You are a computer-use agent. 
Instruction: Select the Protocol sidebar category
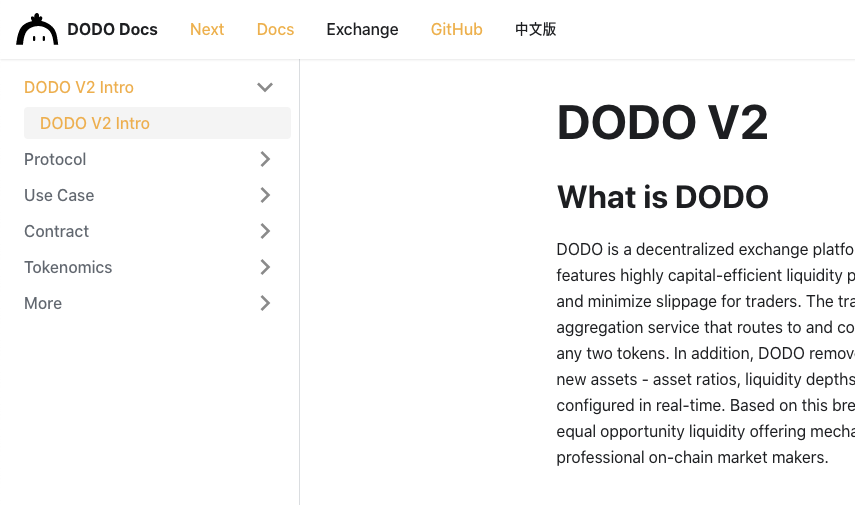[x=55, y=159]
